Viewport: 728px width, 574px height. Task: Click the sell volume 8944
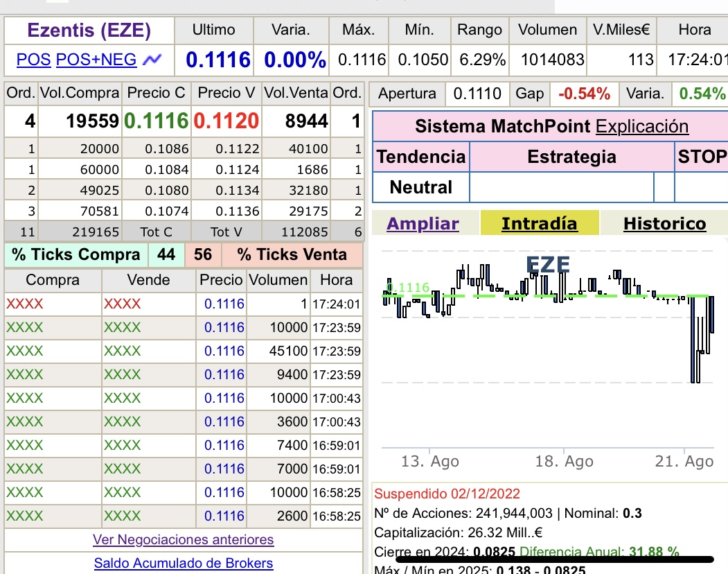pyautogui.click(x=306, y=121)
